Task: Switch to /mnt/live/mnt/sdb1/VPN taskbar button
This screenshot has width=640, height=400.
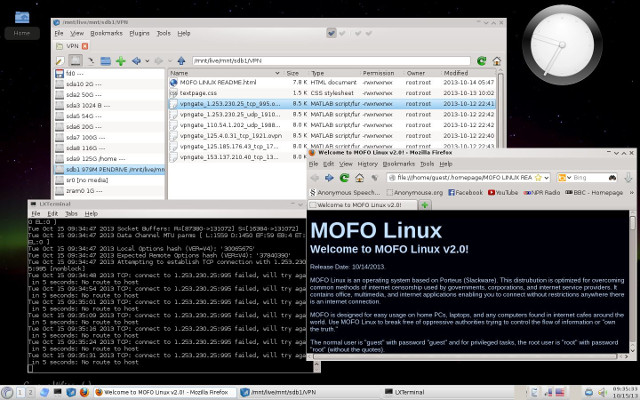Action: click(309, 393)
